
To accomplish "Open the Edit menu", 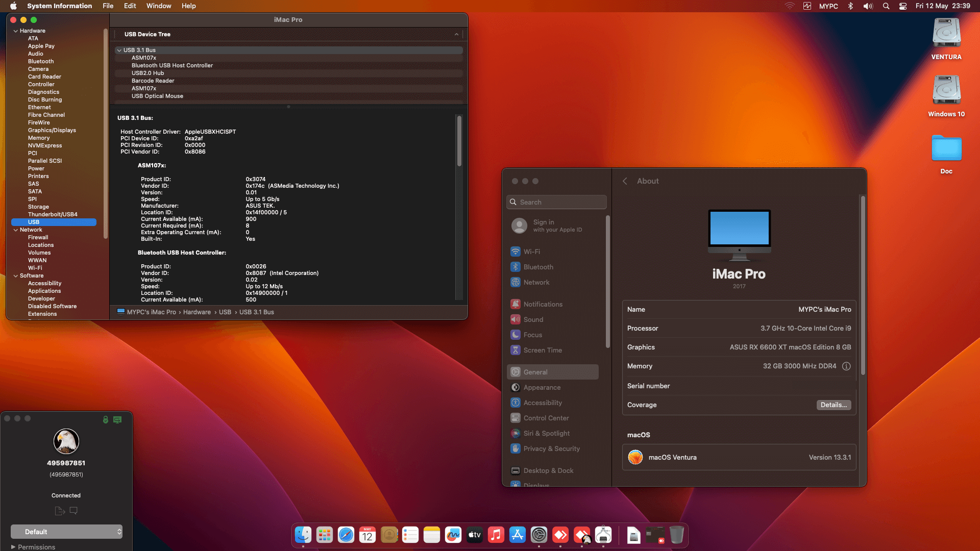I will pos(130,6).
